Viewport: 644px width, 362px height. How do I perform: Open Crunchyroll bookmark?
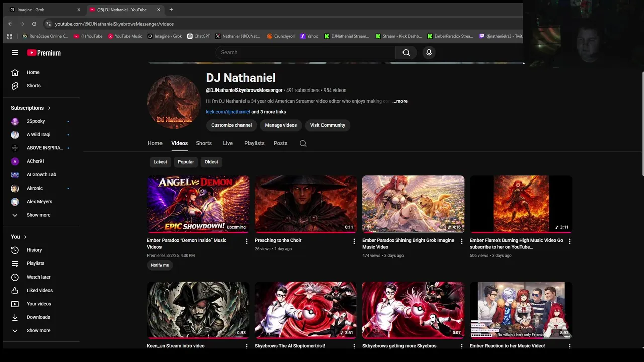(x=281, y=36)
